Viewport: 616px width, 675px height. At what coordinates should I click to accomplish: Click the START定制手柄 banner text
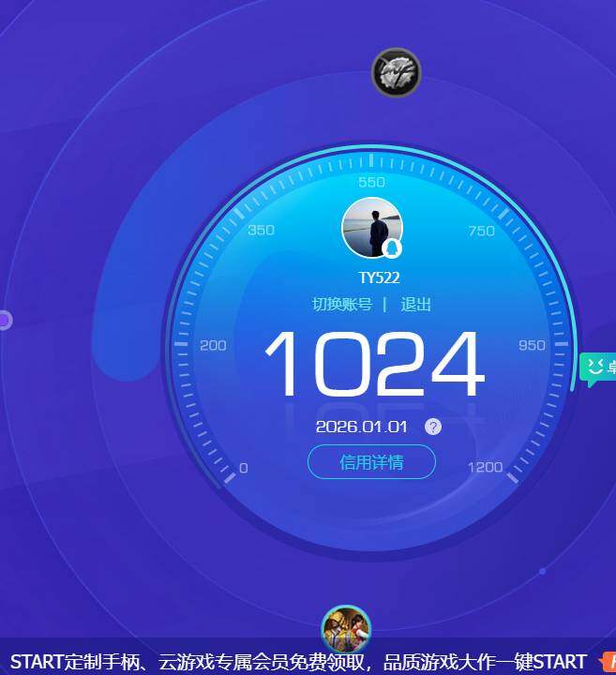298,661
